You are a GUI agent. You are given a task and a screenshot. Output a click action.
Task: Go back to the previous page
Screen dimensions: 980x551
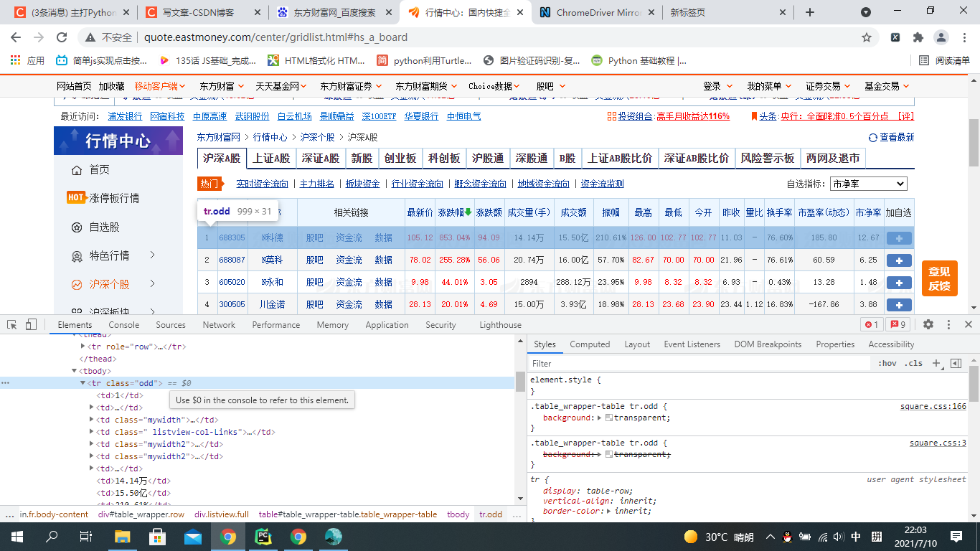(16, 37)
